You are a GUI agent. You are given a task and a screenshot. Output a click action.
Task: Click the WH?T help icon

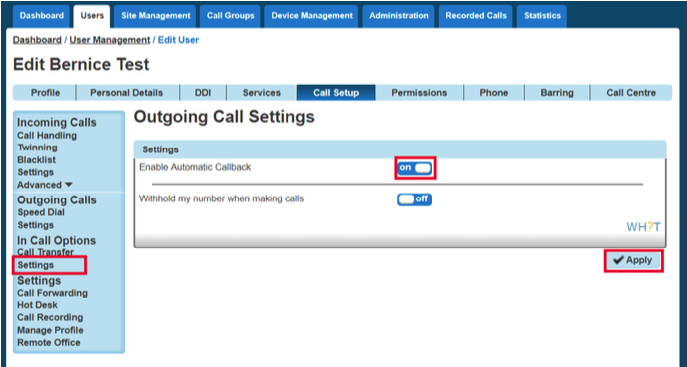point(643,227)
